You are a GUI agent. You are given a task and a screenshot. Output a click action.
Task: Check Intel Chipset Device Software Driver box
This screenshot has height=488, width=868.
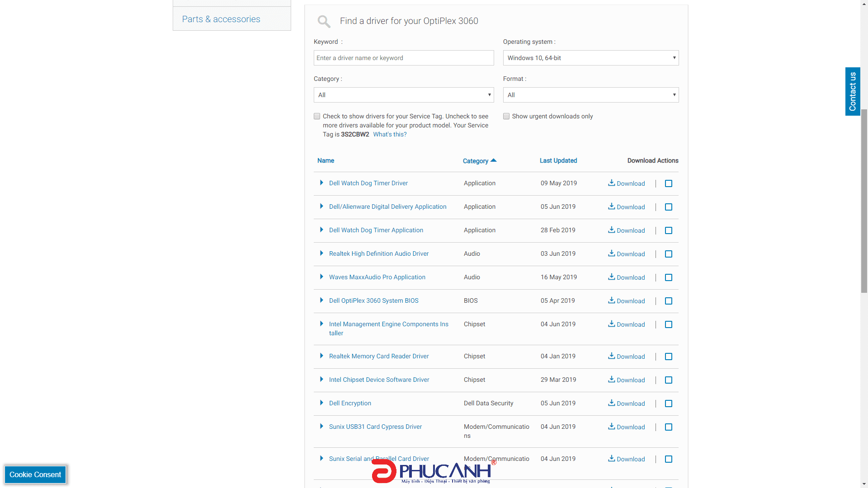pyautogui.click(x=669, y=380)
